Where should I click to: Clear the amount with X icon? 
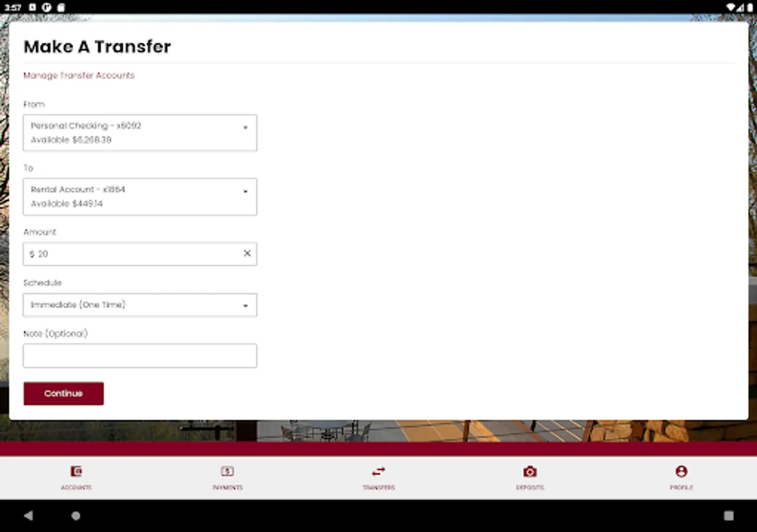(x=247, y=254)
